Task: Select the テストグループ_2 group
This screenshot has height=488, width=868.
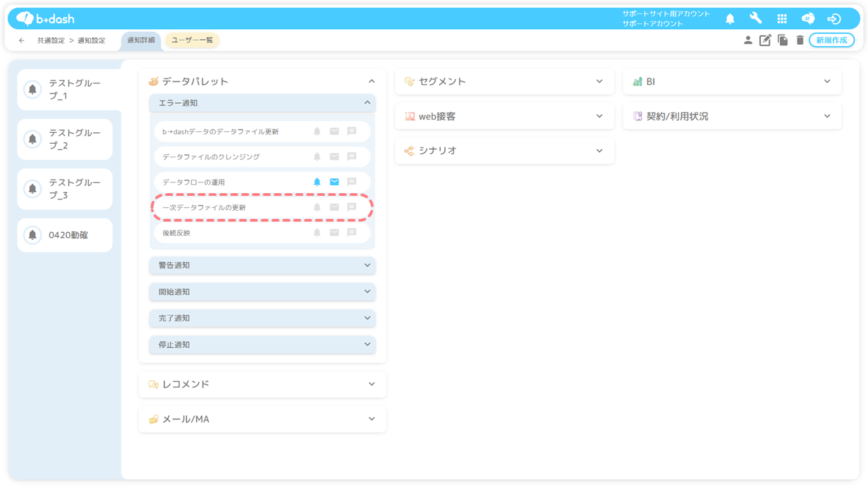Action: tap(65, 139)
